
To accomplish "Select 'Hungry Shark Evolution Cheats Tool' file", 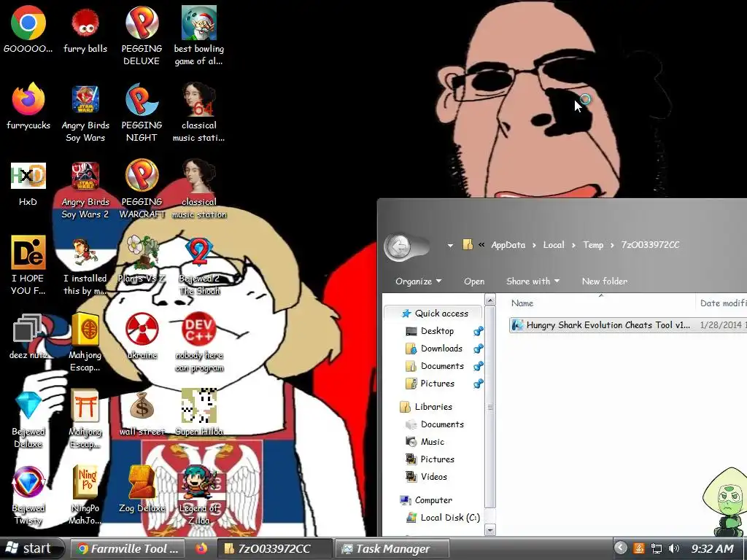I will 628,325.
